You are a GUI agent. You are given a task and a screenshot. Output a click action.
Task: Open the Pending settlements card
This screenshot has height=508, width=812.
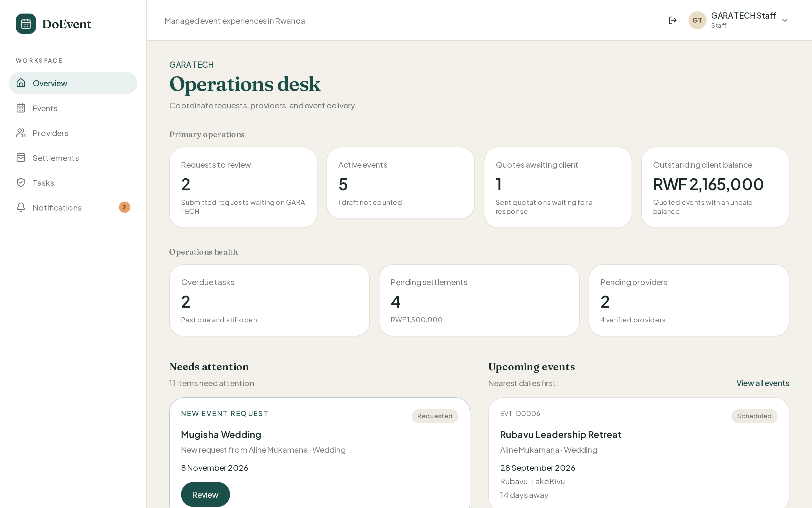pyautogui.click(x=479, y=300)
